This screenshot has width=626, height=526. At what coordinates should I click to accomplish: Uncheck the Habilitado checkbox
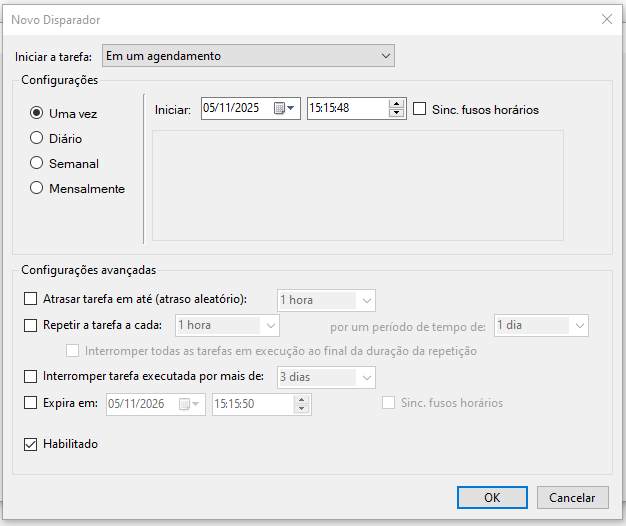pos(30,444)
